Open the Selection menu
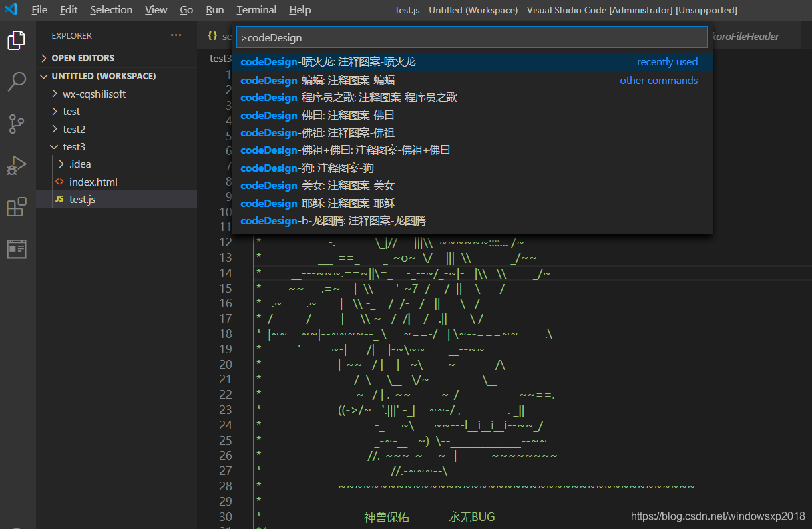The height and width of the screenshot is (529, 812). pos(111,10)
